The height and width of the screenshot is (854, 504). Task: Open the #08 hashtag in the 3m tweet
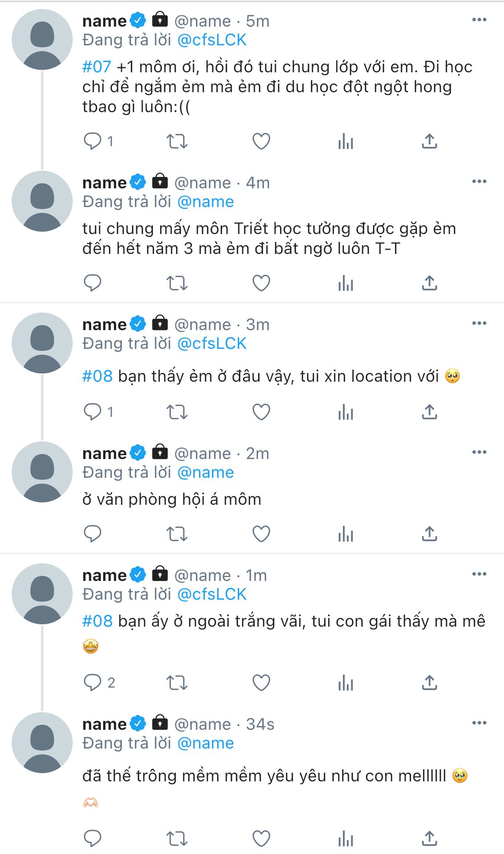[97, 376]
